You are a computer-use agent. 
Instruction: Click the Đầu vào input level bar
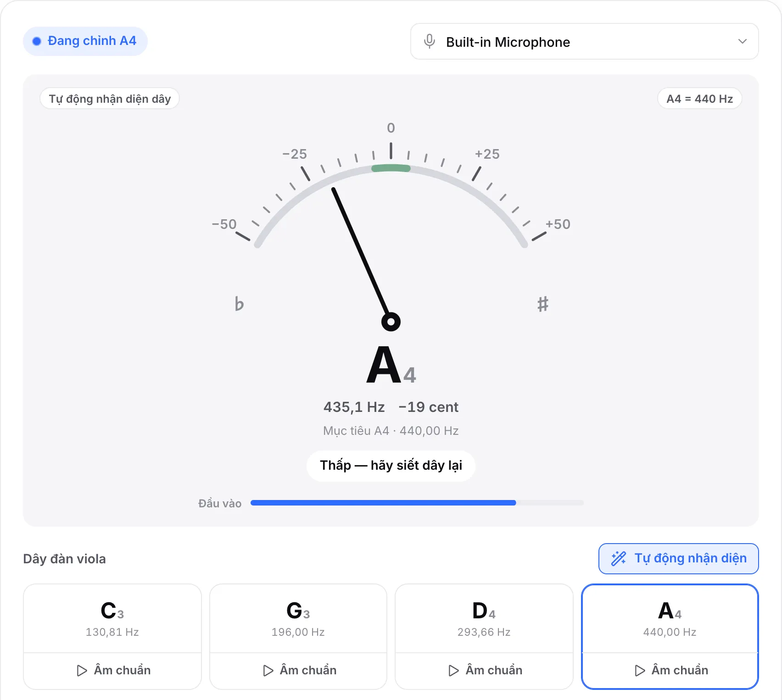tap(417, 503)
